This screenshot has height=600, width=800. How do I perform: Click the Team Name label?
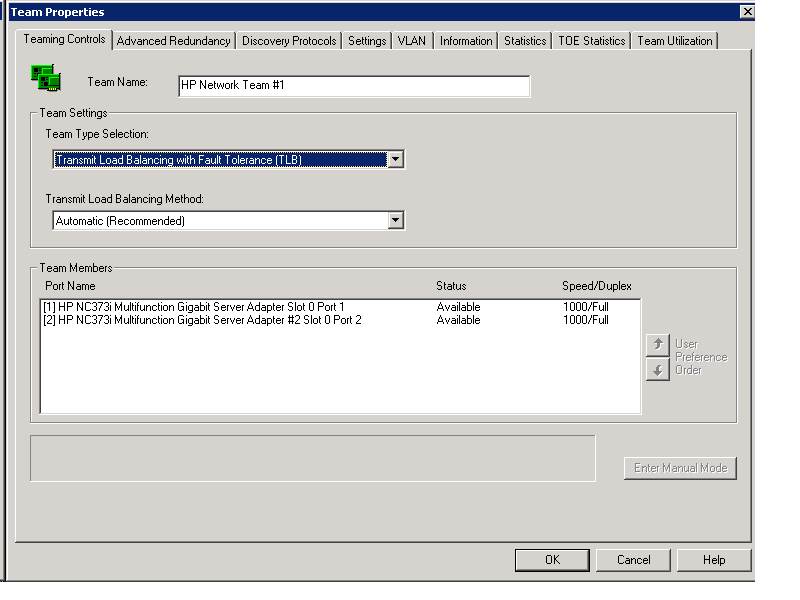pyautogui.click(x=117, y=82)
